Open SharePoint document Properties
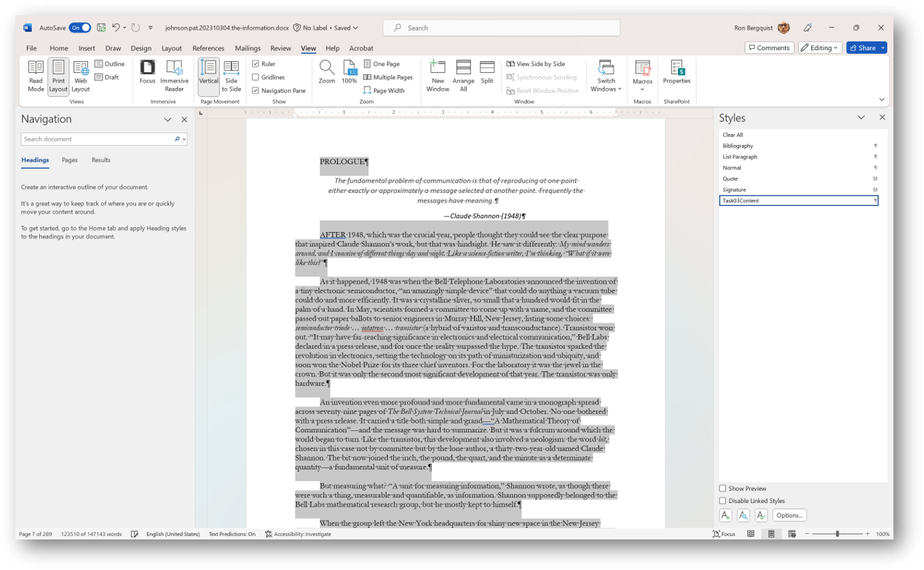924x570 pixels. pos(676,76)
